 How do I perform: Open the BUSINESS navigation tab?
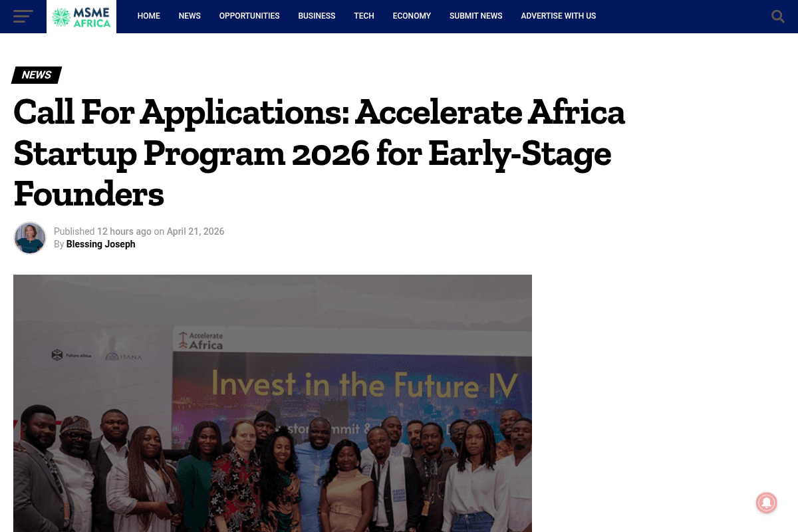click(x=317, y=16)
